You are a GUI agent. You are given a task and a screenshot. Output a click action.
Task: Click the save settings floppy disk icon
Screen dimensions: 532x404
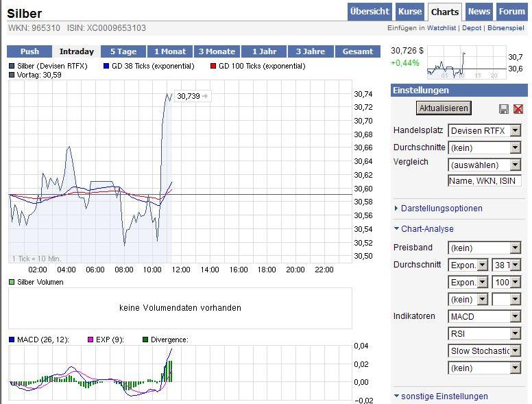(x=504, y=109)
